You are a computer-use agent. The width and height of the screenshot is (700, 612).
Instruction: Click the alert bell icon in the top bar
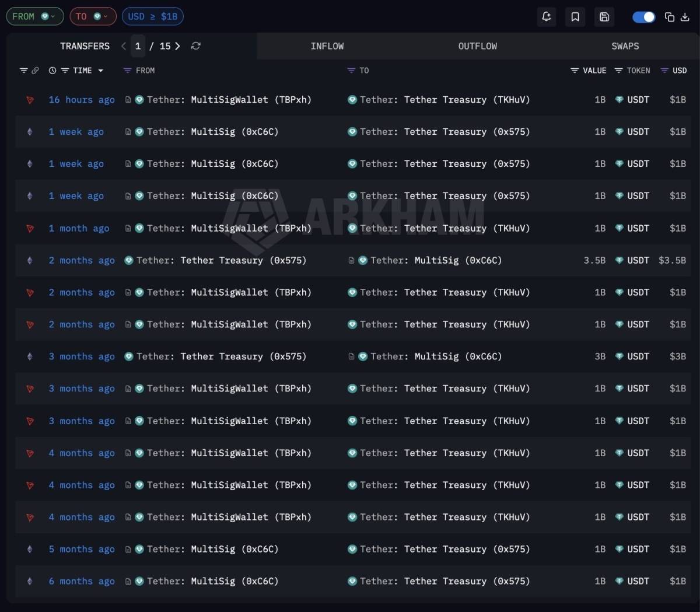[x=547, y=17]
